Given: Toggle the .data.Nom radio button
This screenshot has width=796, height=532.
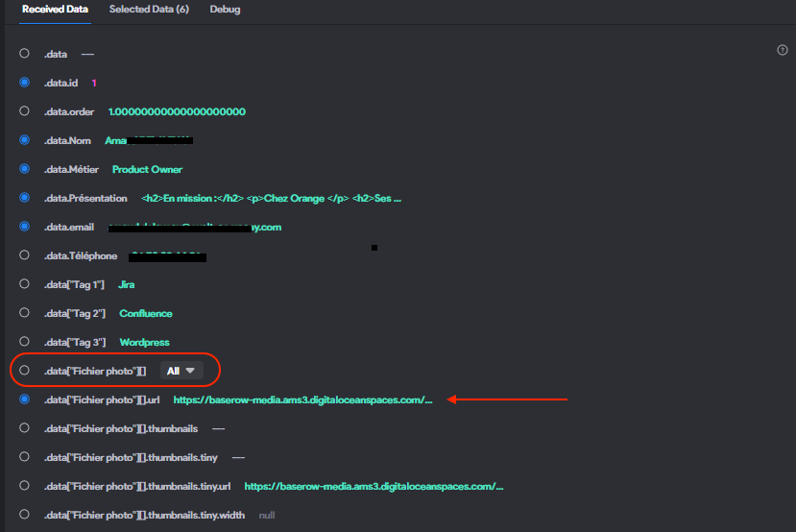Looking at the screenshot, I should 24,140.
